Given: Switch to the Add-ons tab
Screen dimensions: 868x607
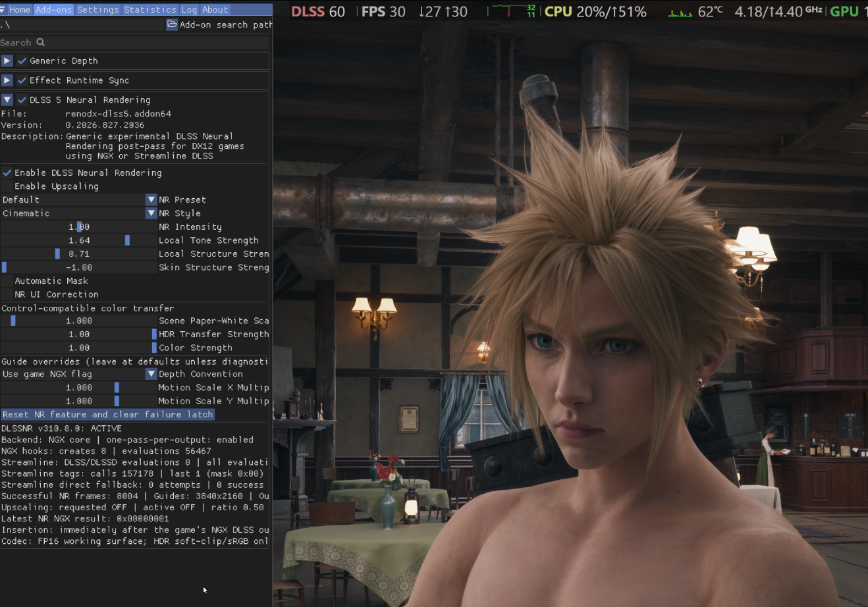Looking at the screenshot, I should [54, 10].
